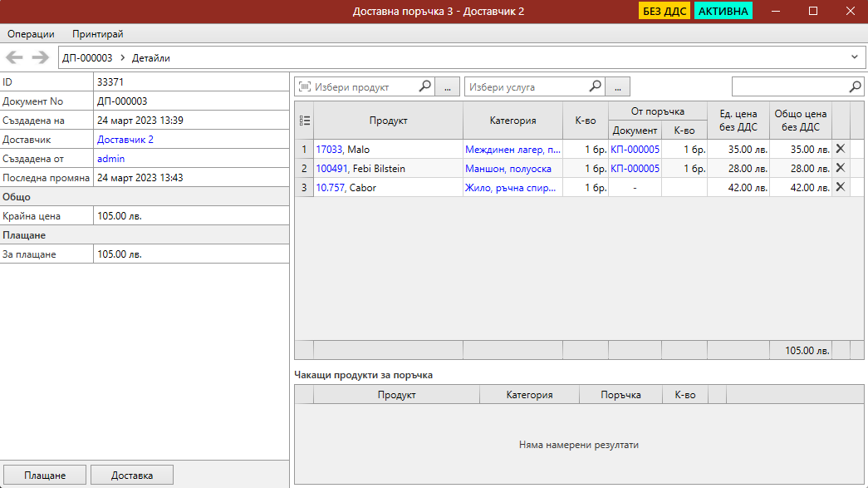Go forward with the right arrow
This screenshot has height=488, width=868.
point(41,57)
